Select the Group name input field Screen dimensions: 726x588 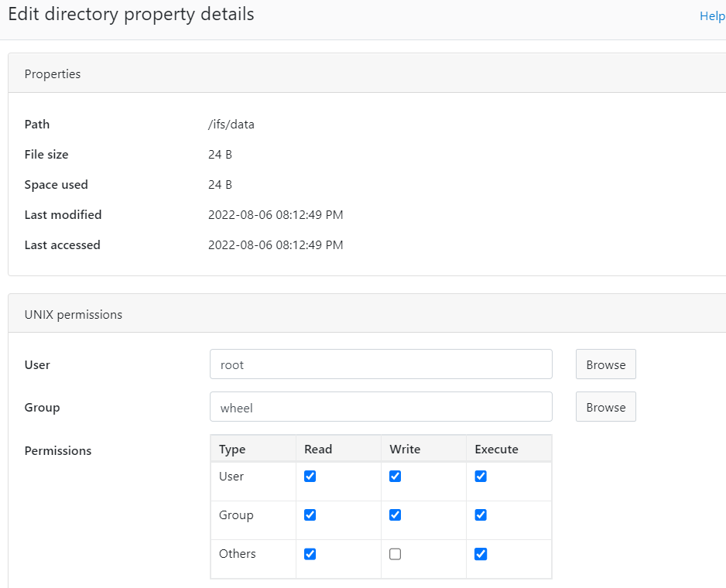pos(381,406)
